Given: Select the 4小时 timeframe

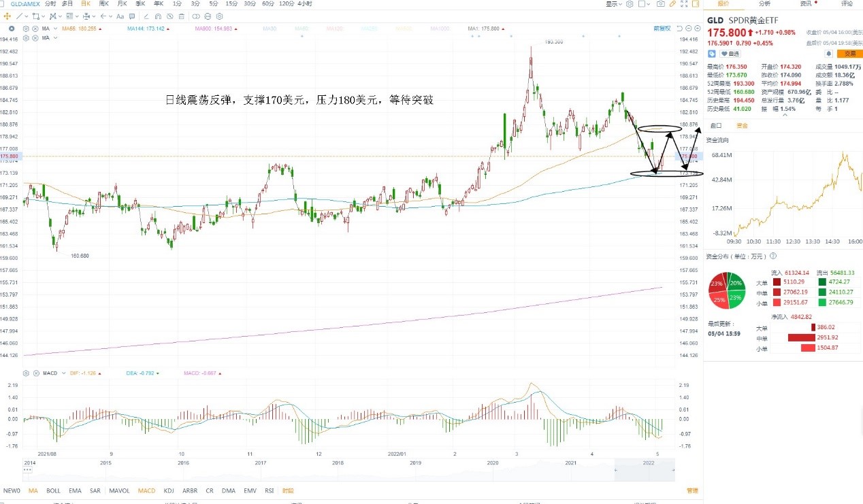Looking at the screenshot, I should (x=304, y=3).
